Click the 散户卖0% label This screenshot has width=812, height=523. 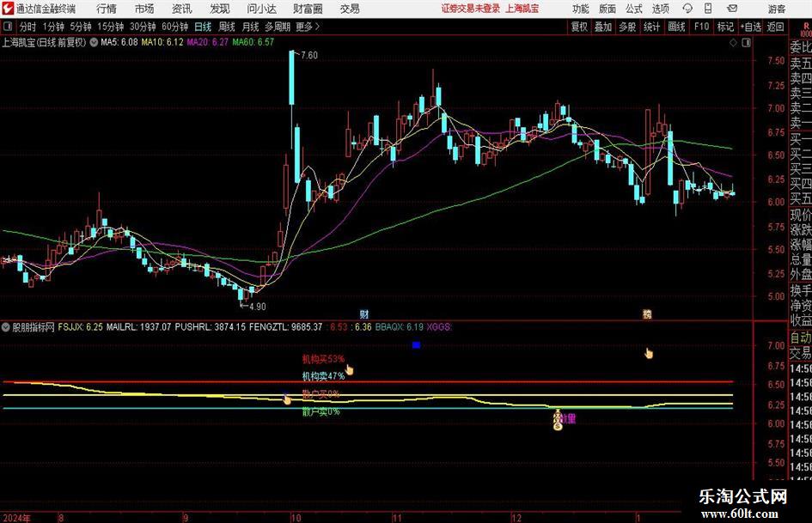(321, 411)
